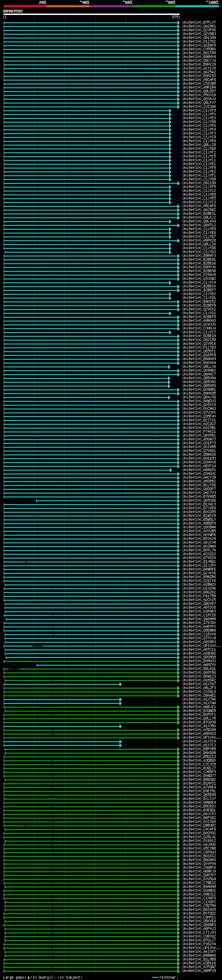
Task: Select hit label UniRef100_A1Y2J9
Action: 199,68
